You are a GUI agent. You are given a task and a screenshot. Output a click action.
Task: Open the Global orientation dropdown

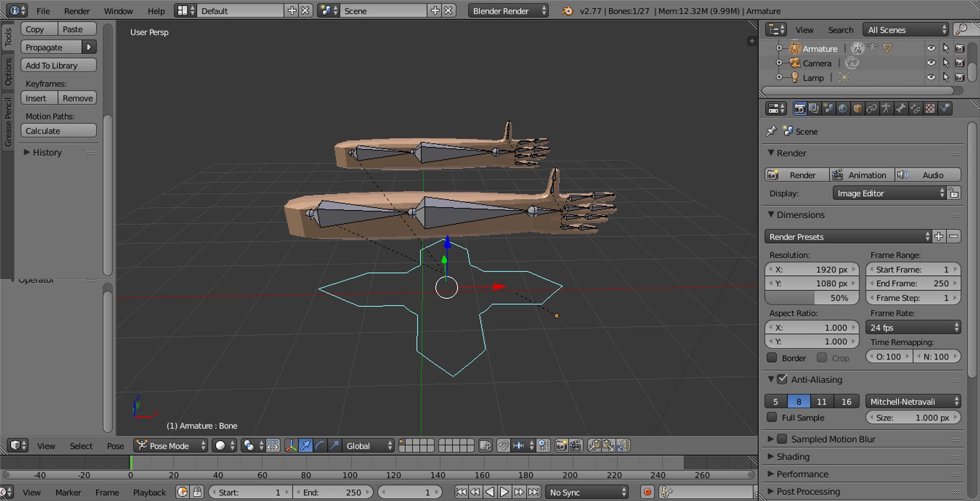(369, 446)
